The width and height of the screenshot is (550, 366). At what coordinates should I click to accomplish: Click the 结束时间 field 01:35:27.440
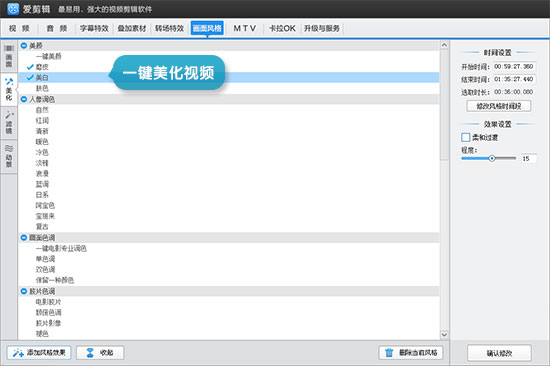coord(514,79)
